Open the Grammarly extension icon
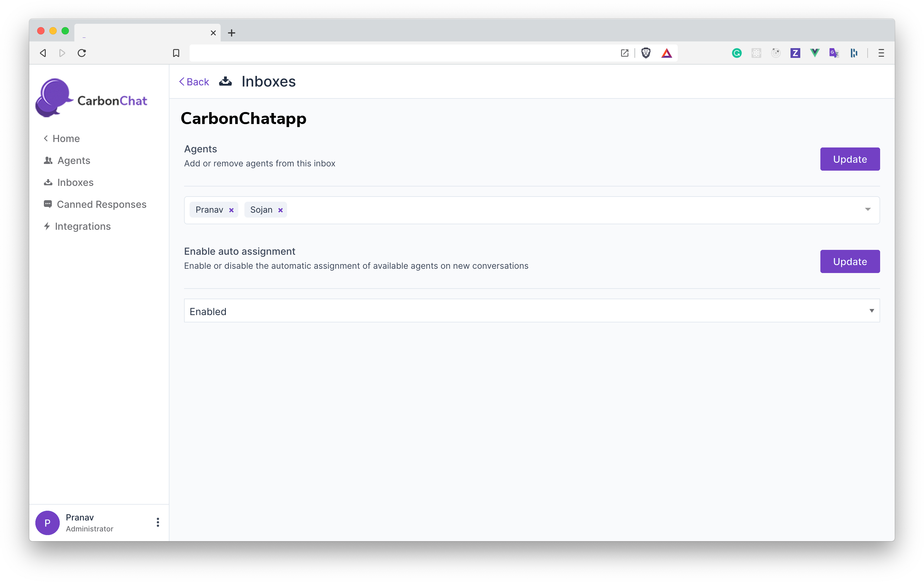 736,53
